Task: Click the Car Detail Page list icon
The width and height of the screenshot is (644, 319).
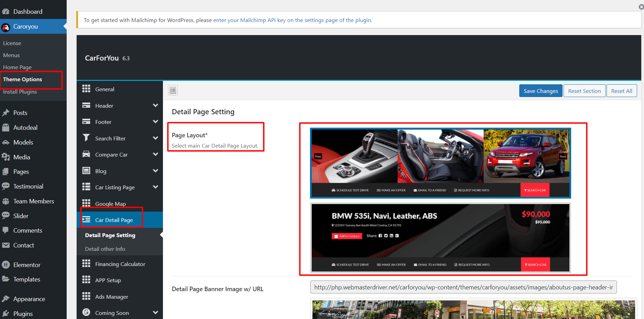Action: pos(86,219)
